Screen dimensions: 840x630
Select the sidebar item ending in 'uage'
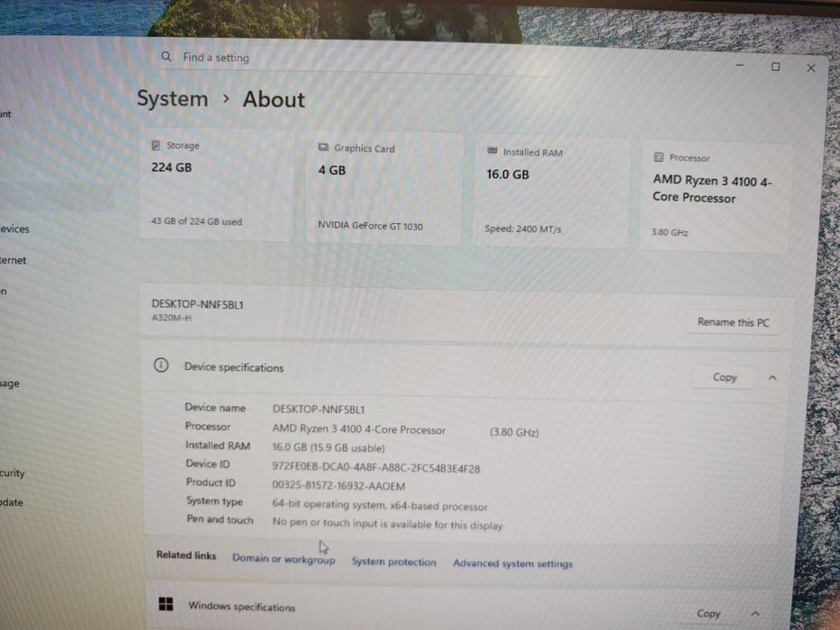(10, 383)
